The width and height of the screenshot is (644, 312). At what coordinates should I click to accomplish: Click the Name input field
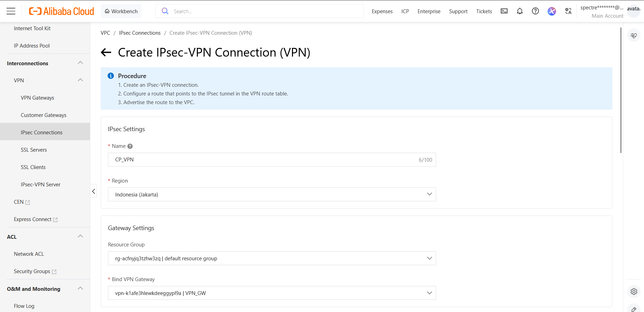[264, 160]
